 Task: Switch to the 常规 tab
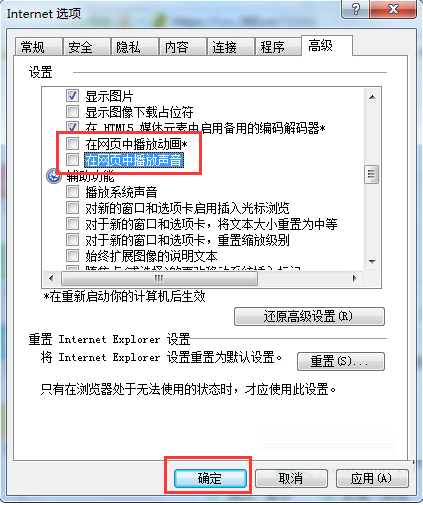click(x=39, y=47)
